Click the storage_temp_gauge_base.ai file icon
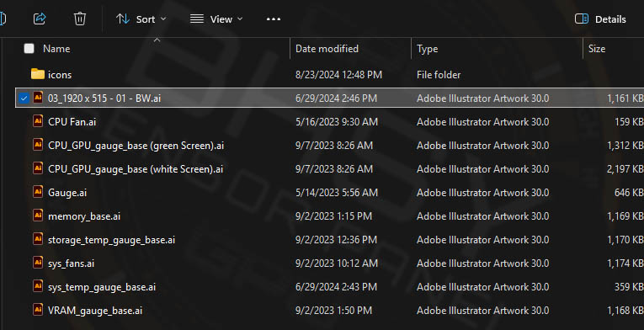This screenshot has height=330, width=644. pos(38,239)
